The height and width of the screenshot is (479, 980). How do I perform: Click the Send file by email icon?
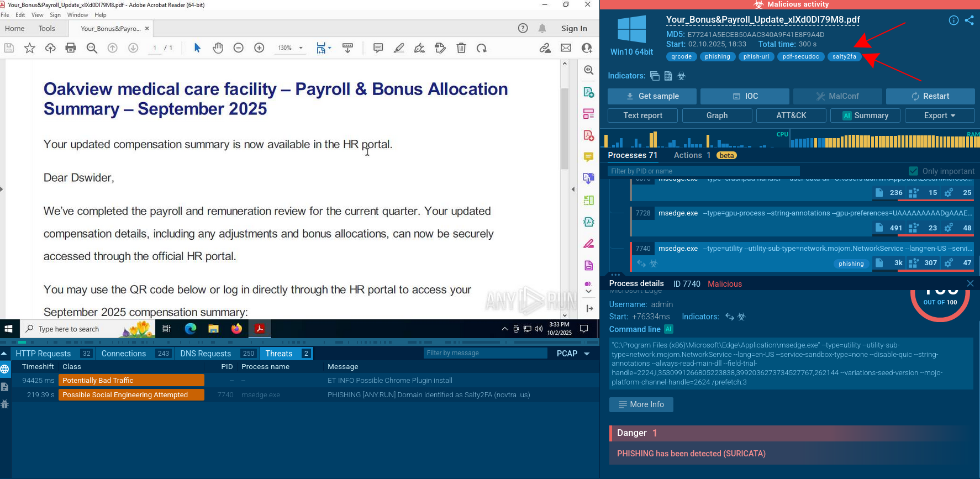click(566, 48)
